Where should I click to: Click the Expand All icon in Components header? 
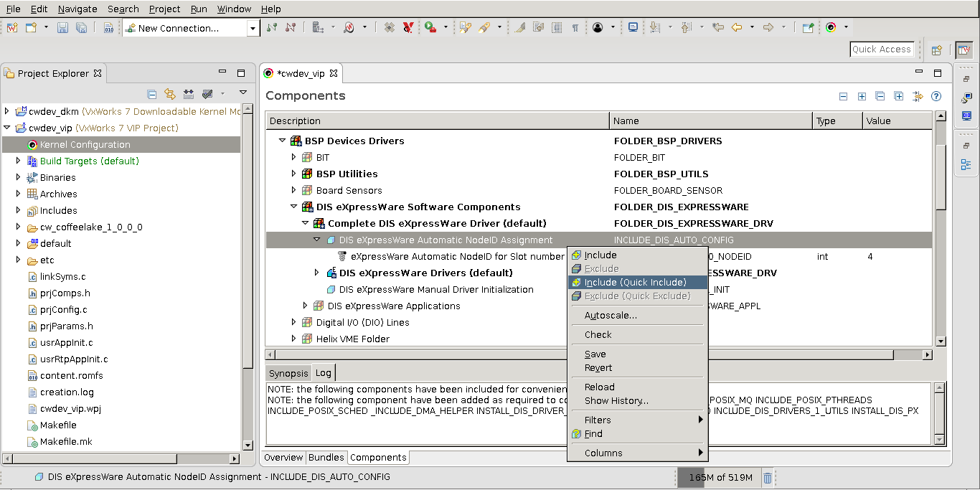click(897, 96)
